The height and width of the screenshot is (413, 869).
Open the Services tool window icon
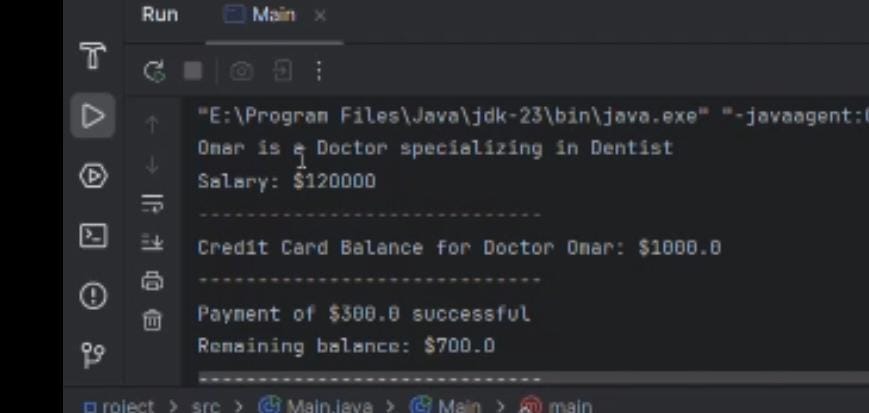(93, 176)
